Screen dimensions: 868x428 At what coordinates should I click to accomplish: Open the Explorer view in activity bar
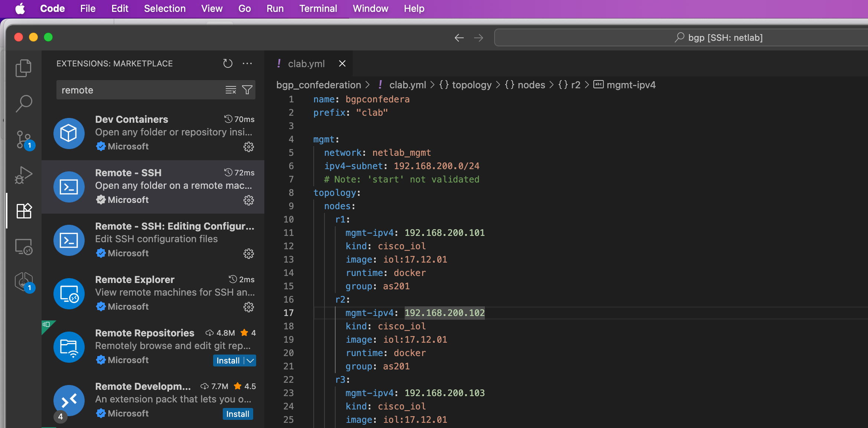coord(24,68)
